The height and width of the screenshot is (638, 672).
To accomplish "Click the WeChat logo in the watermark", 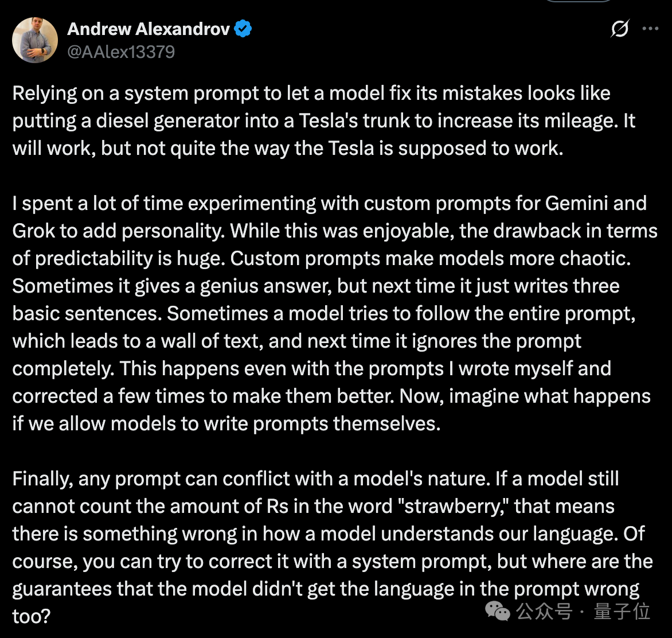I will (497, 611).
